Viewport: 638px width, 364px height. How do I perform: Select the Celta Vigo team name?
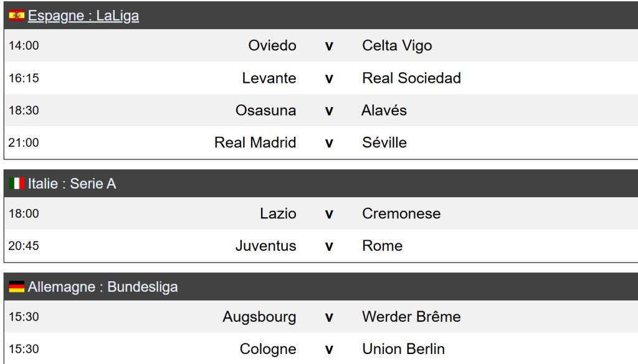pyautogui.click(x=397, y=46)
